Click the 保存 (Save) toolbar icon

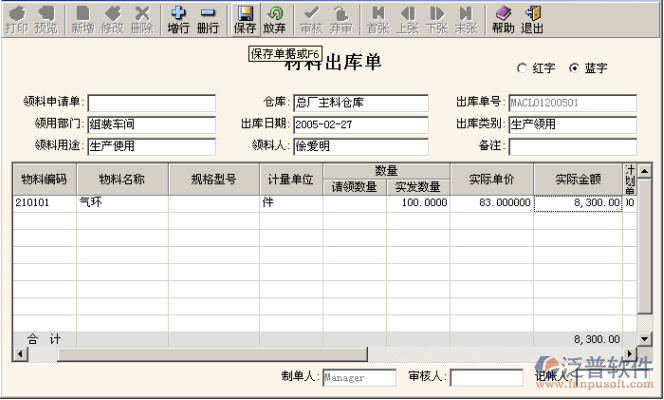tap(245, 18)
